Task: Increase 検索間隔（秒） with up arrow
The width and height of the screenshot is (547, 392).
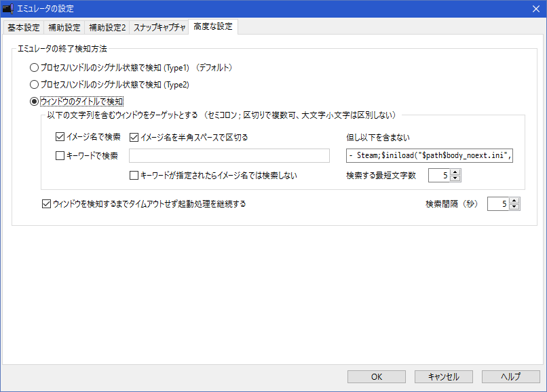Action: pos(514,201)
